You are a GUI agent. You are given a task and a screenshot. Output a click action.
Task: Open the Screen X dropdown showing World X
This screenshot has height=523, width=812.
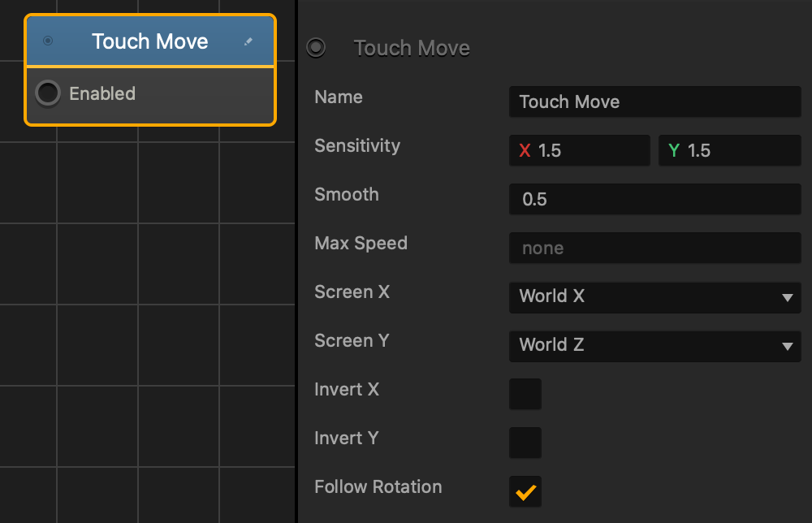pyautogui.click(x=654, y=297)
